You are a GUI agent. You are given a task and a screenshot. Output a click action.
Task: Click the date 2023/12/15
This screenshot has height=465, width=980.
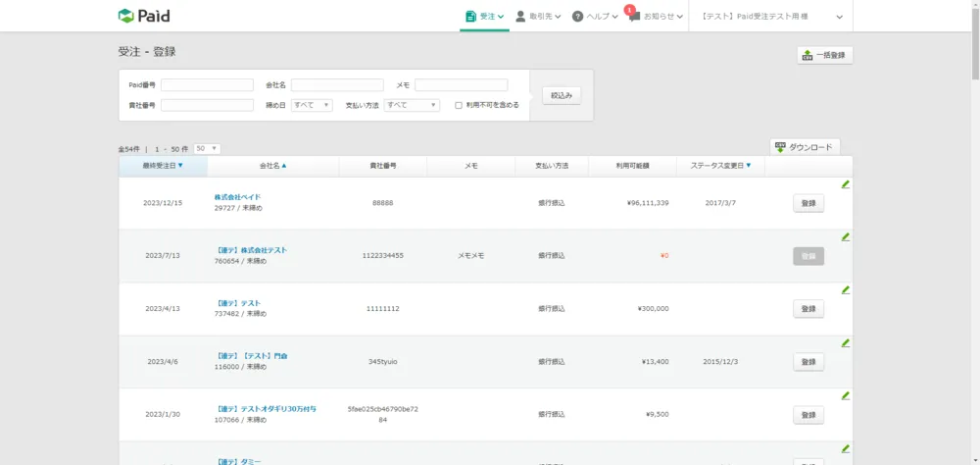163,203
